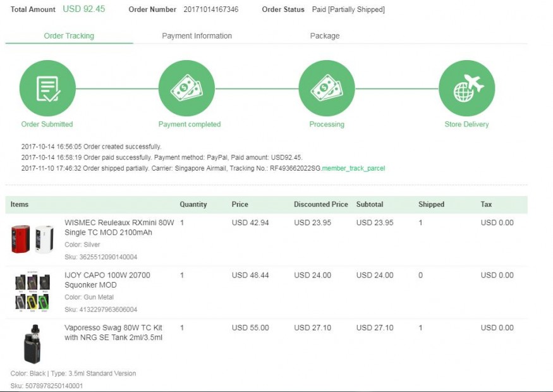The image size is (553, 392).
Task: Click the Discounted Price column header
Action: [x=320, y=205]
